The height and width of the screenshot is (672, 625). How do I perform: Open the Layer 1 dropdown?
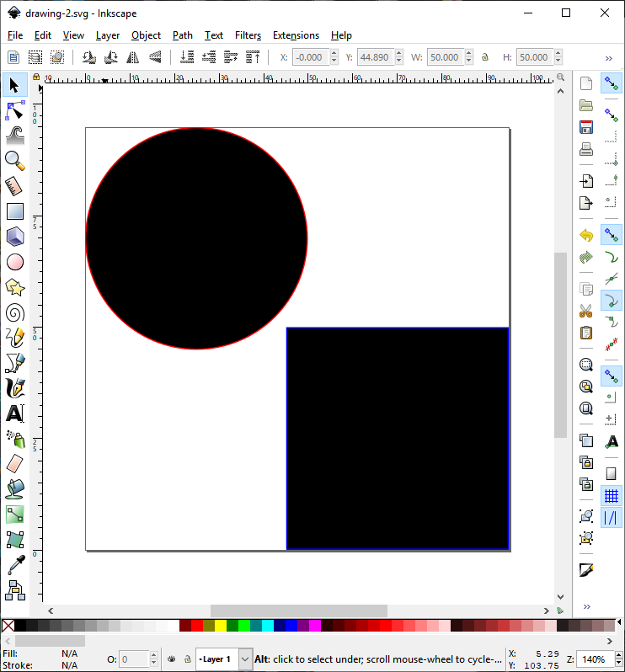pos(244,659)
